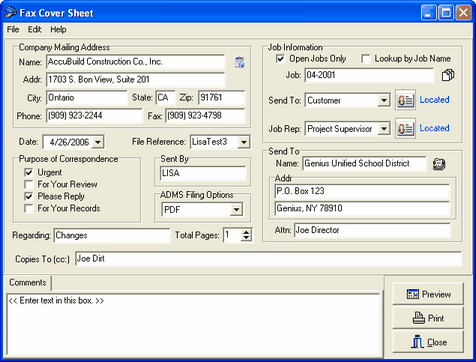Expand the File Reference dropdown
The image size is (476, 362).
coord(244,142)
